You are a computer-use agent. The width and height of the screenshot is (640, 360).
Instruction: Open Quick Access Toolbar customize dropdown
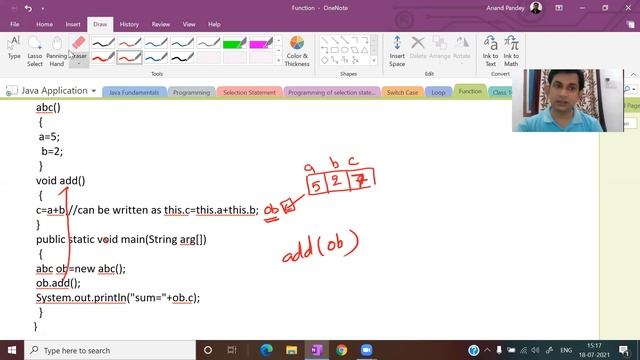coord(42,8)
